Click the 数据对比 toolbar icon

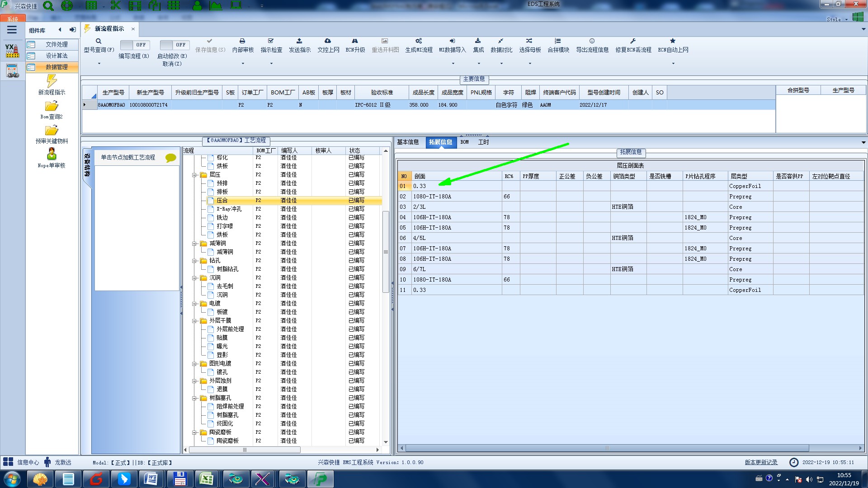[x=501, y=41]
